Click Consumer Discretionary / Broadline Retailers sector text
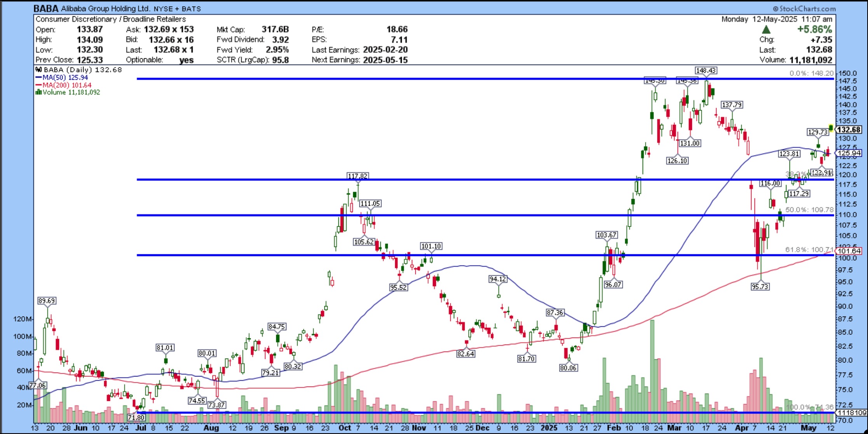This screenshot has height=434, width=868. [x=111, y=19]
